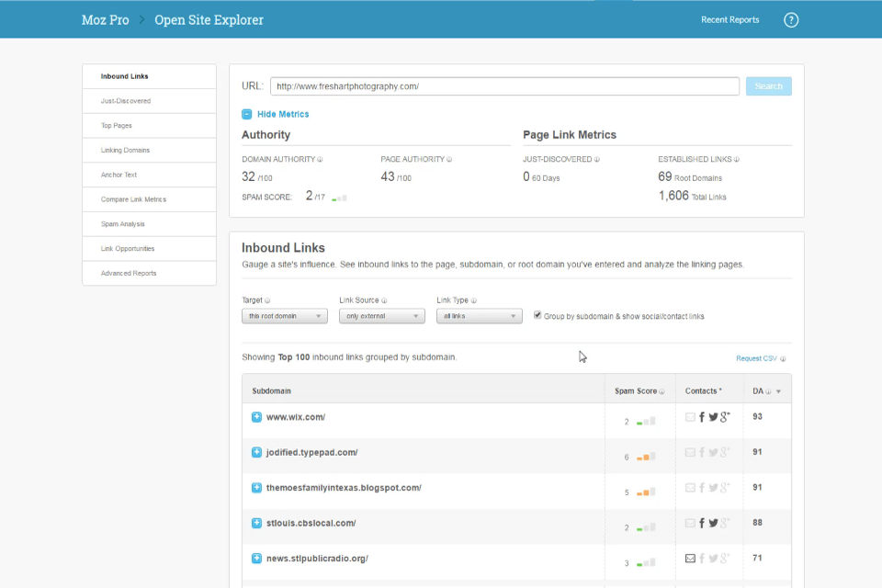Click the Request CSV link
Screen dimensions: 882x588
[x=756, y=358]
